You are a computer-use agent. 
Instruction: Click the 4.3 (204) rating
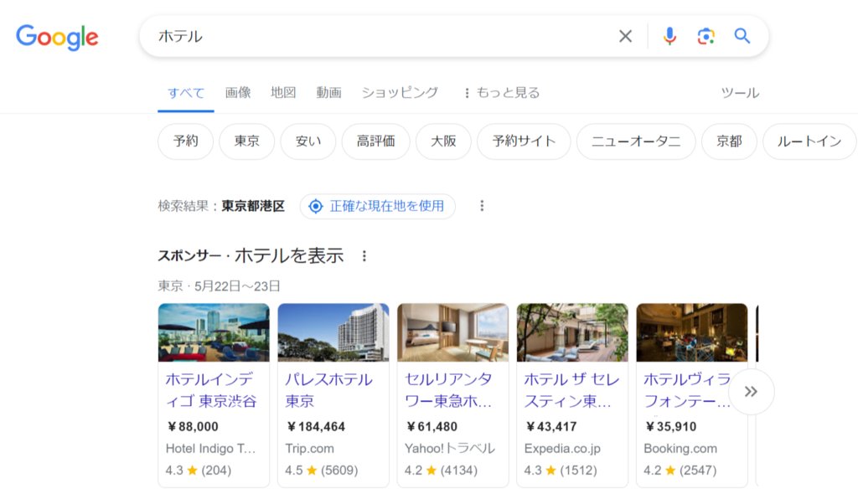(199, 471)
